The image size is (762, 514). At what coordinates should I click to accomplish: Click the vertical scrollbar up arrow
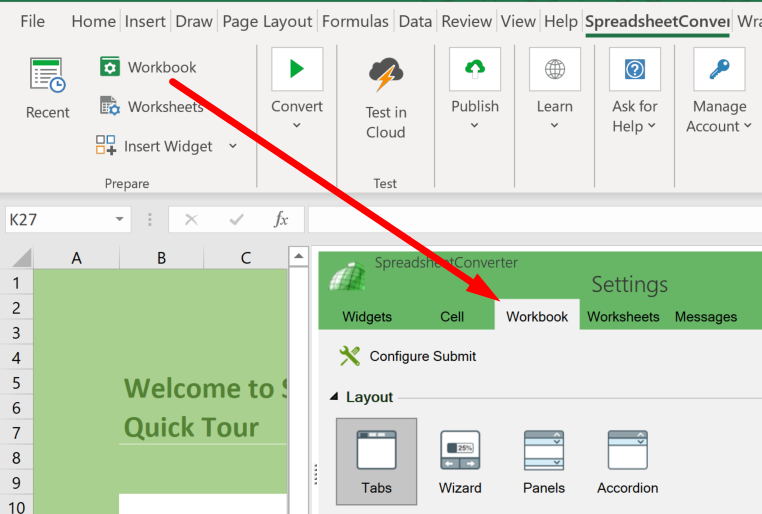click(x=298, y=256)
